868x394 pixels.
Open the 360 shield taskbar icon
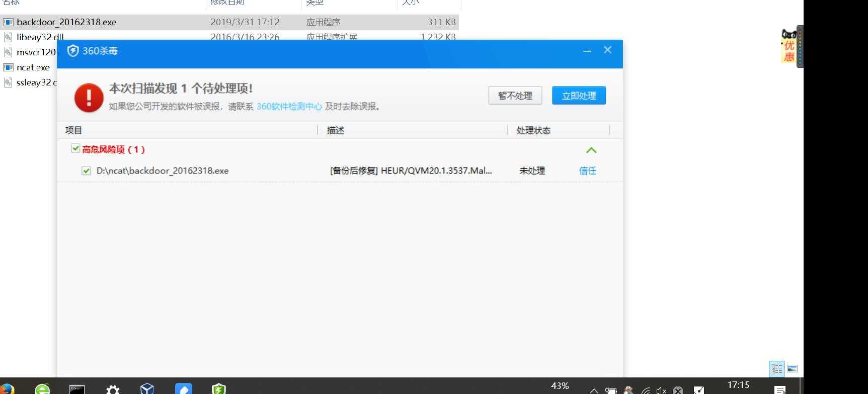click(219, 389)
